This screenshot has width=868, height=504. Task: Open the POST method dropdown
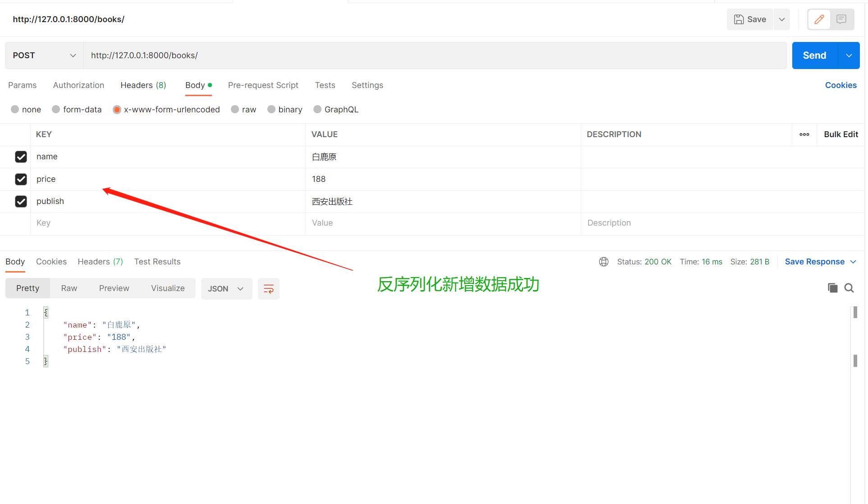44,55
